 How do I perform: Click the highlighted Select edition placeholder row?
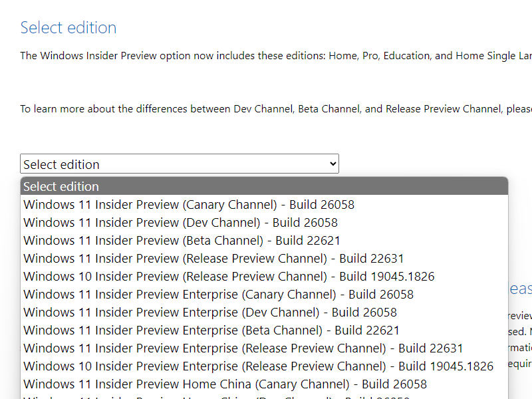point(61,186)
